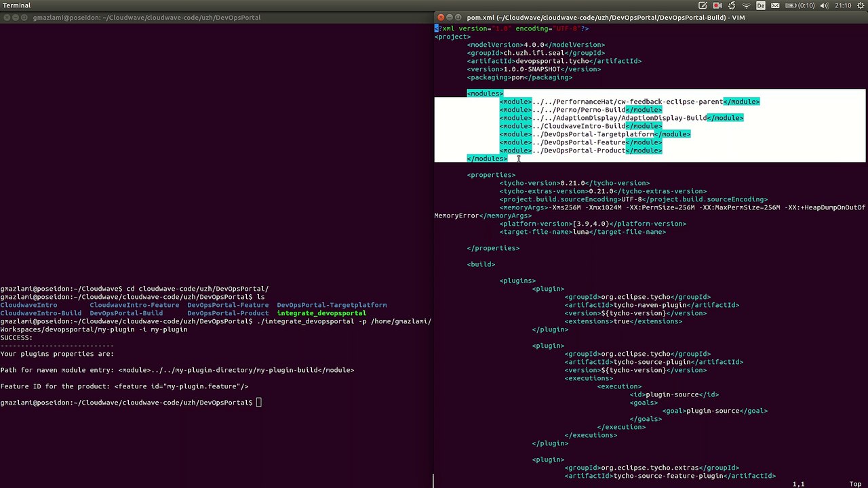Click DevOpsPortal-Targetplatform in ls output

332,305
